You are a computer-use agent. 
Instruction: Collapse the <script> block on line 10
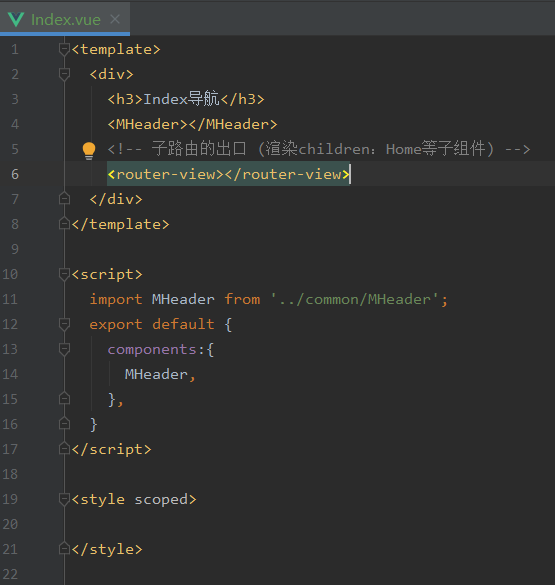(64, 274)
